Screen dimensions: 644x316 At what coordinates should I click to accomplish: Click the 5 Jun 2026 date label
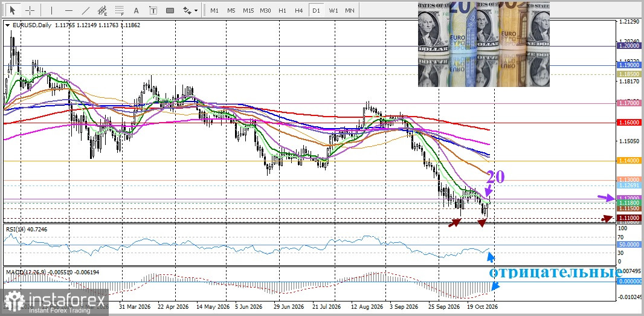250,307
